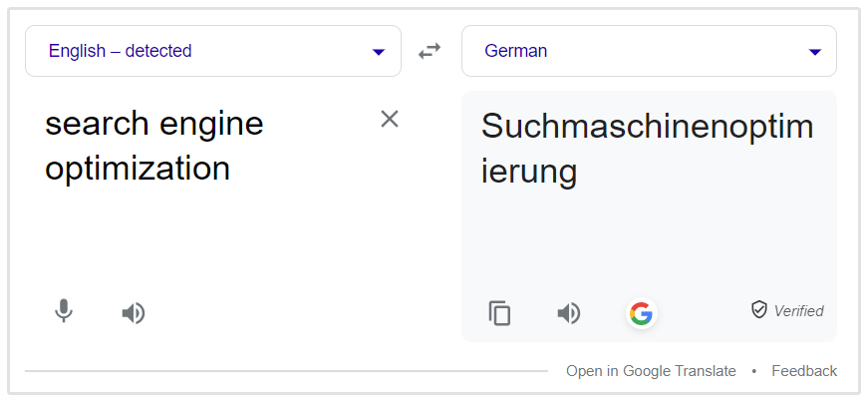Clear the source text with the X
This screenshot has height=402, width=868.
(390, 120)
